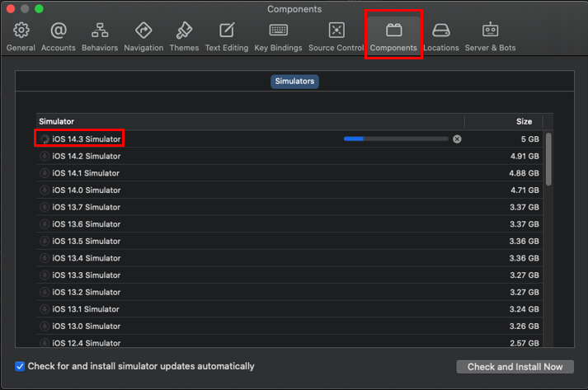
Task: Select the iOS 13.3 Simulator row label
Action: click(87, 275)
